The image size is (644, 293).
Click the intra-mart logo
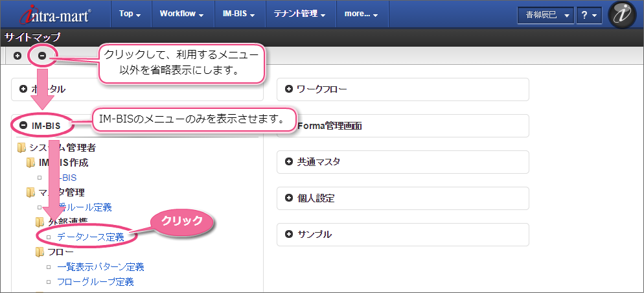[56, 14]
